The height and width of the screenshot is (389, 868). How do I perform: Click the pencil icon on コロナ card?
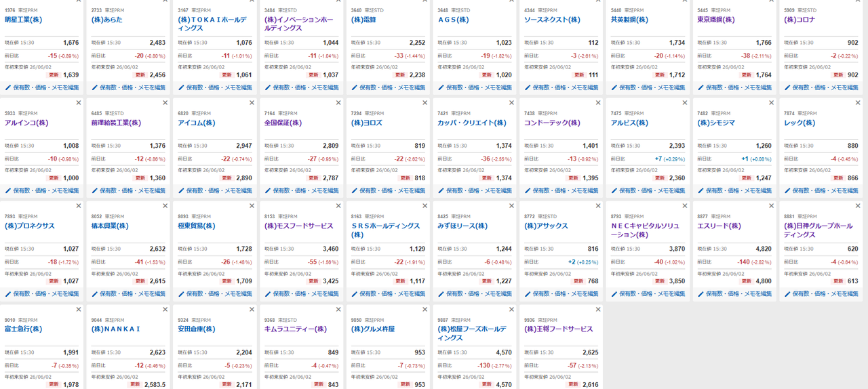point(787,87)
